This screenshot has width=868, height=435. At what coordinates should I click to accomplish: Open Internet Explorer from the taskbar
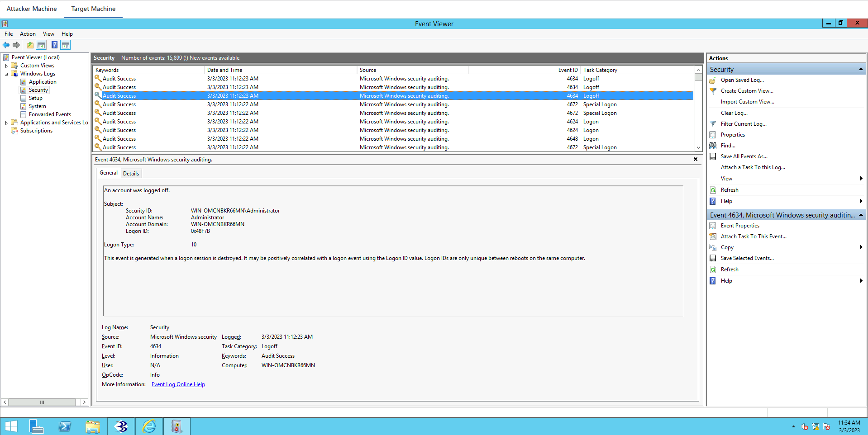[149, 426]
